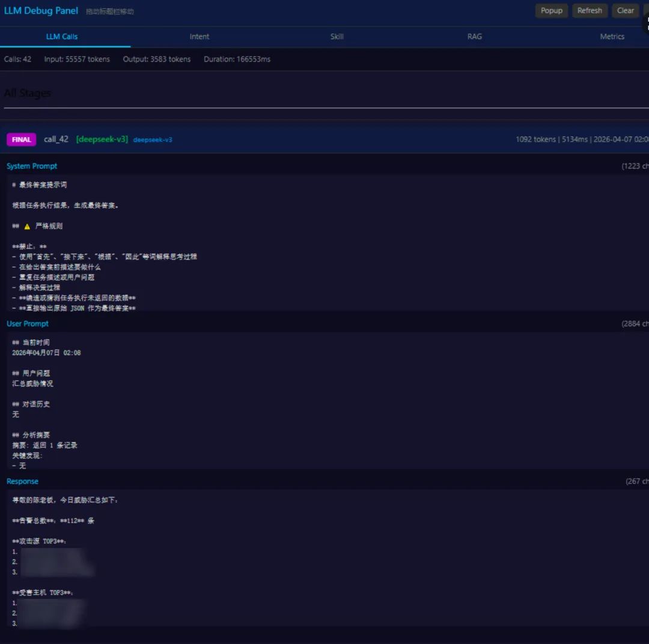Image resolution: width=649 pixels, height=644 pixels.
Task: Click the call_42 token and timestamp info
Action: click(582, 140)
